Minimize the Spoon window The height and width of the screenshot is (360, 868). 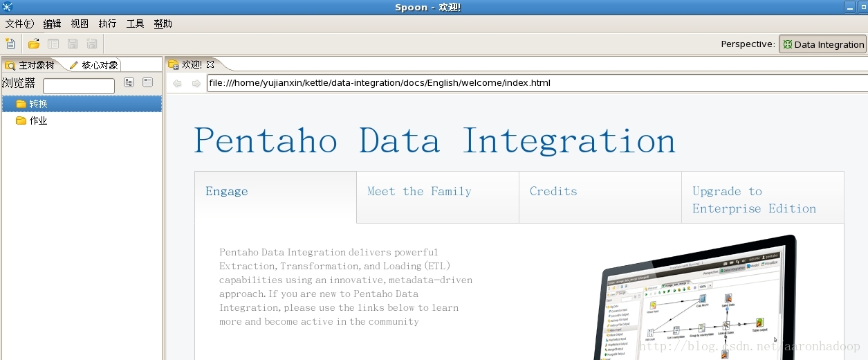pos(850,7)
